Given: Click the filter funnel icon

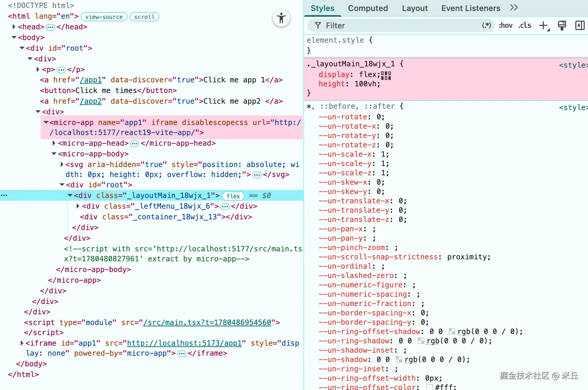Looking at the screenshot, I should (318, 26).
